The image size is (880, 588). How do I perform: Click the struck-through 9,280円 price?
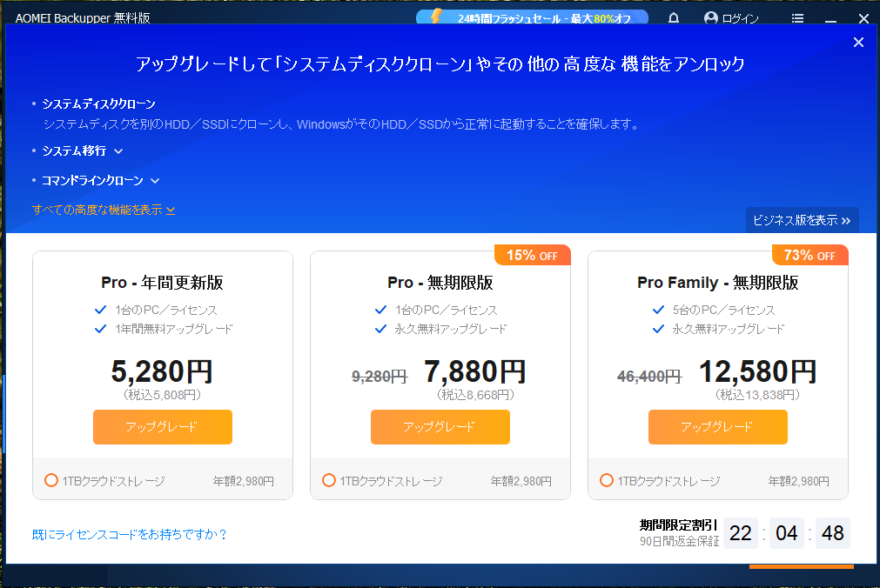click(x=380, y=377)
